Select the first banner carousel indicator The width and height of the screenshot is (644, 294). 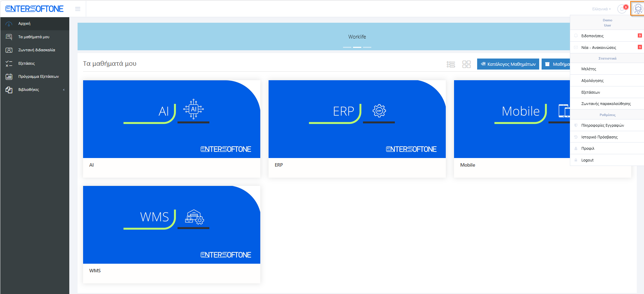(x=347, y=47)
